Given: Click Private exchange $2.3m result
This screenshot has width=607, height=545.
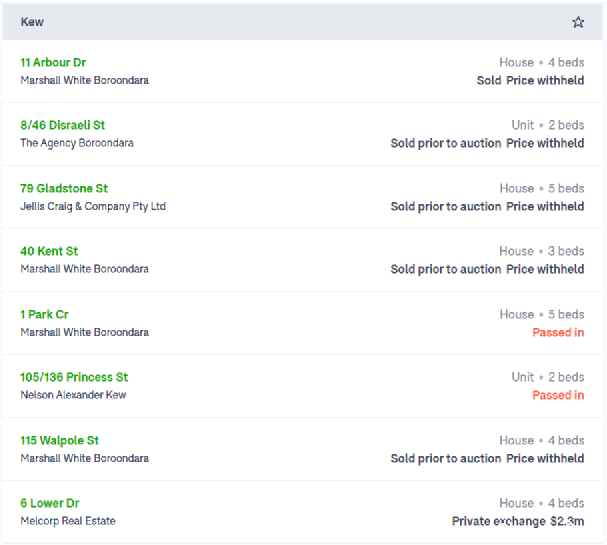Looking at the screenshot, I should pyautogui.click(x=518, y=521).
